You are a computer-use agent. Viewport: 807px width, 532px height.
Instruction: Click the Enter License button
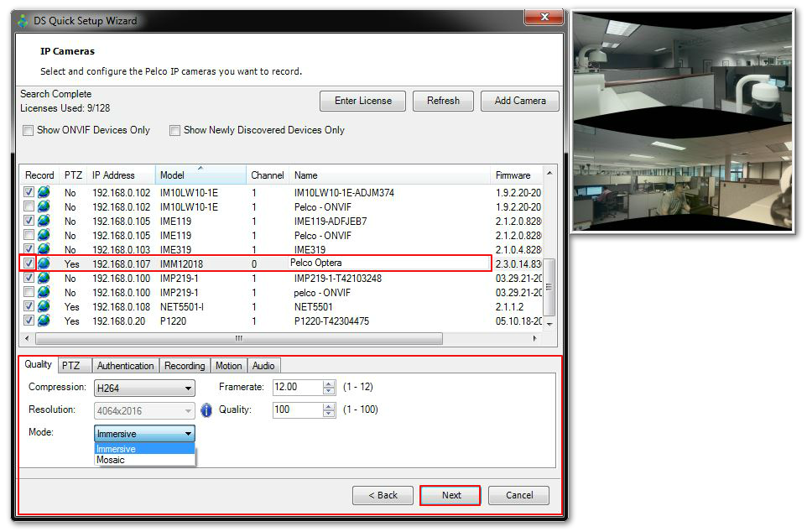pos(362,101)
